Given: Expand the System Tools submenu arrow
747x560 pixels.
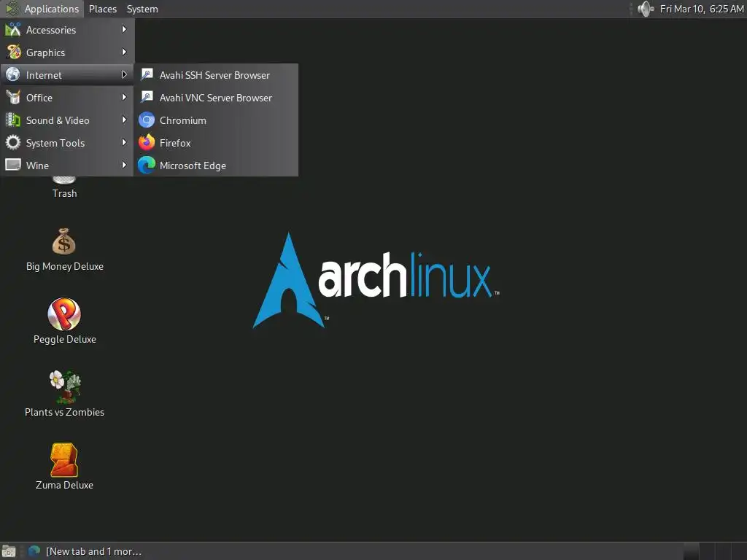Looking at the screenshot, I should point(124,142).
